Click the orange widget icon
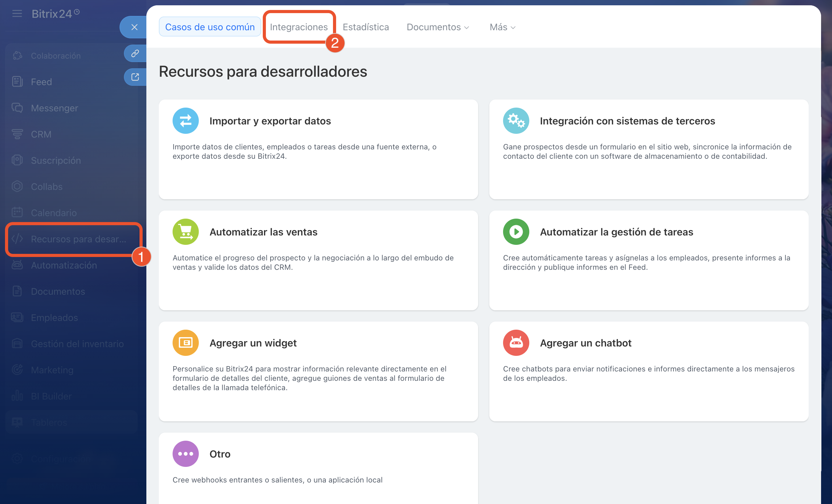832x504 pixels. click(185, 343)
